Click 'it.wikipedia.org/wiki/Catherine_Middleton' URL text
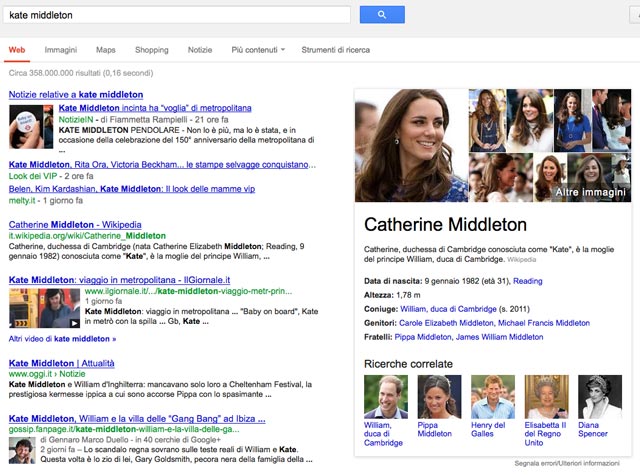The height and width of the screenshot is (475, 640). pyautogui.click(x=87, y=236)
